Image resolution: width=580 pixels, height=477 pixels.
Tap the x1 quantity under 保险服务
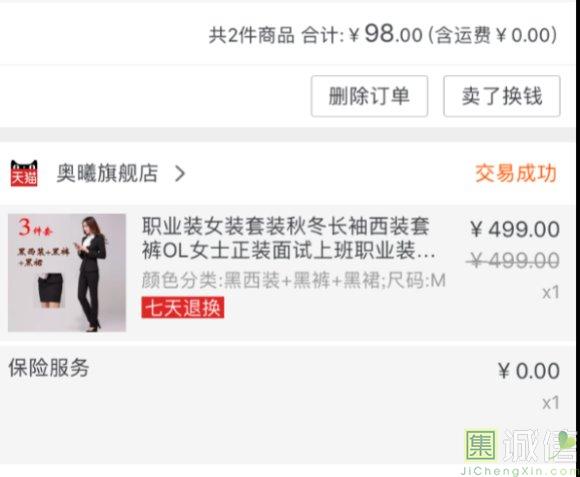[550, 403]
